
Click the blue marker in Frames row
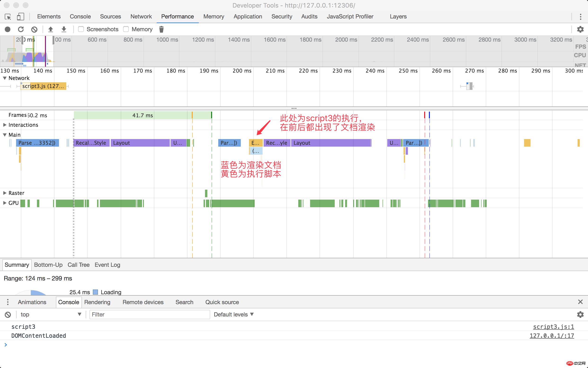point(429,115)
